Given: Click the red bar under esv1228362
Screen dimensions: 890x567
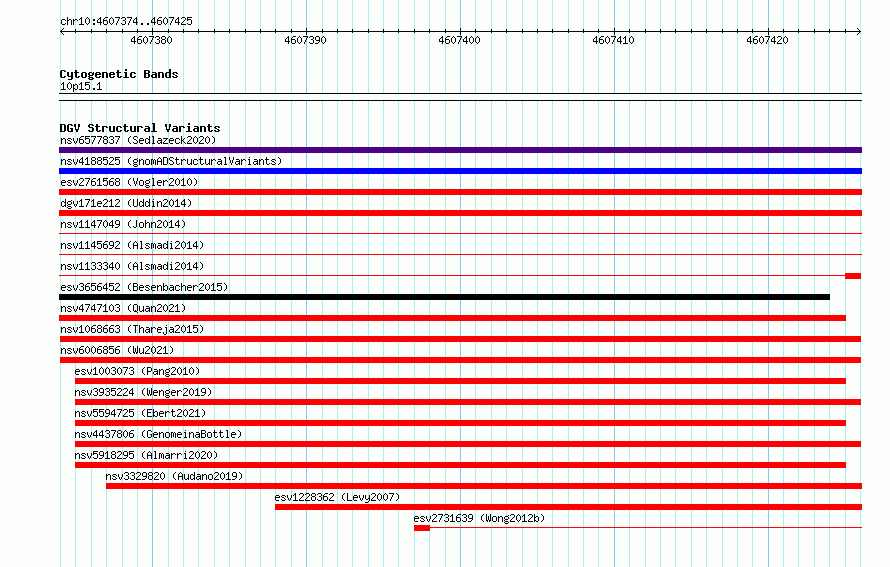Looking at the screenshot, I should (569, 507).
